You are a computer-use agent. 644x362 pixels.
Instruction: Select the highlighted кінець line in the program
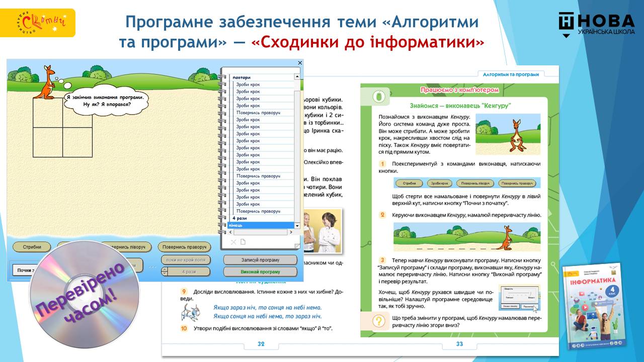click(x=262, y=225)
